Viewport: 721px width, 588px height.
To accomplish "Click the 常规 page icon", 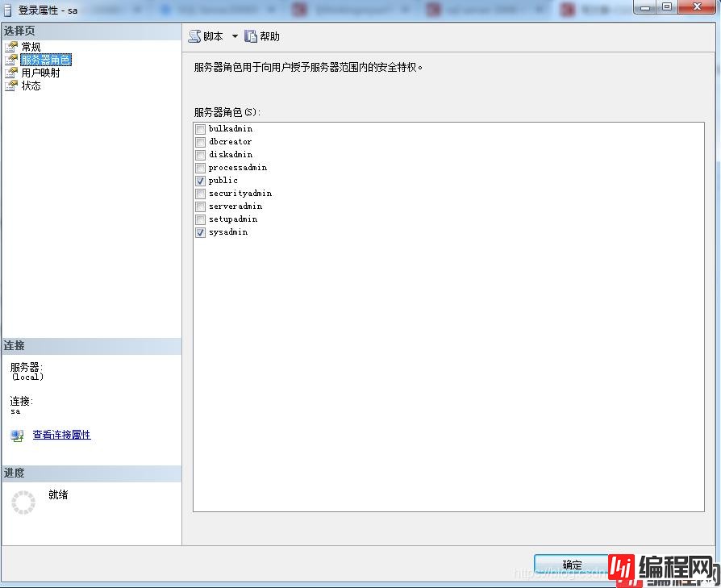I will tap(11, 47).
